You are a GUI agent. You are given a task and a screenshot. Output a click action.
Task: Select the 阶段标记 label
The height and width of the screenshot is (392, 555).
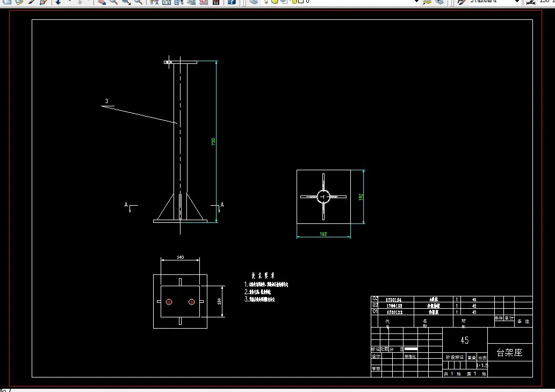pyautogui.click(x=455, y=357)
